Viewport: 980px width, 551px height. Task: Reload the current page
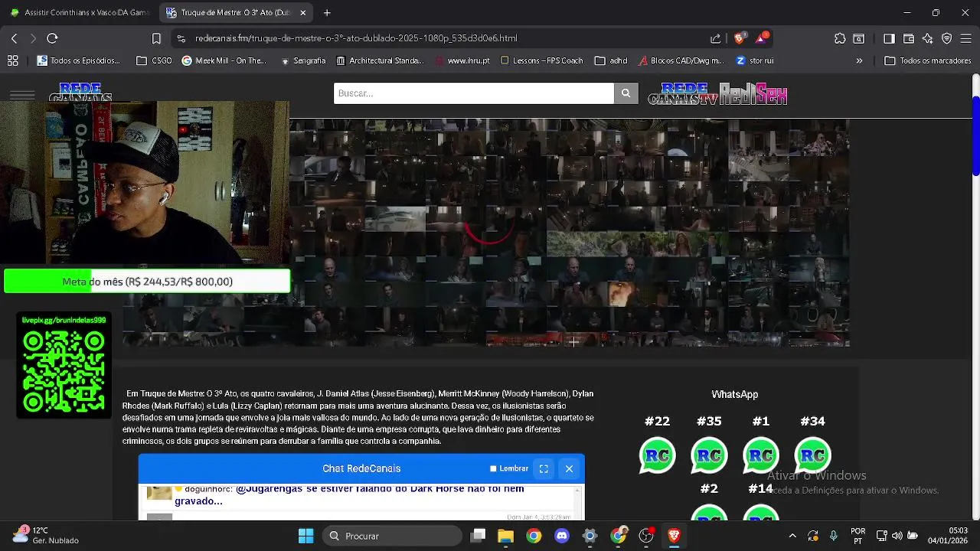[52, 38]
